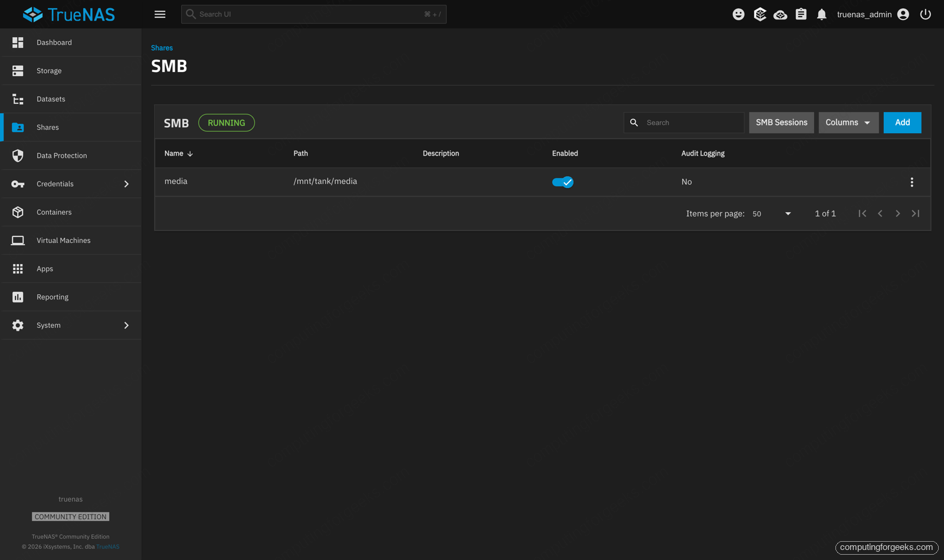Click the Shares folder icon
Image resolution: width=944 pixels, height=560 pixels.
pyautogui.click(x=18, y=127)
